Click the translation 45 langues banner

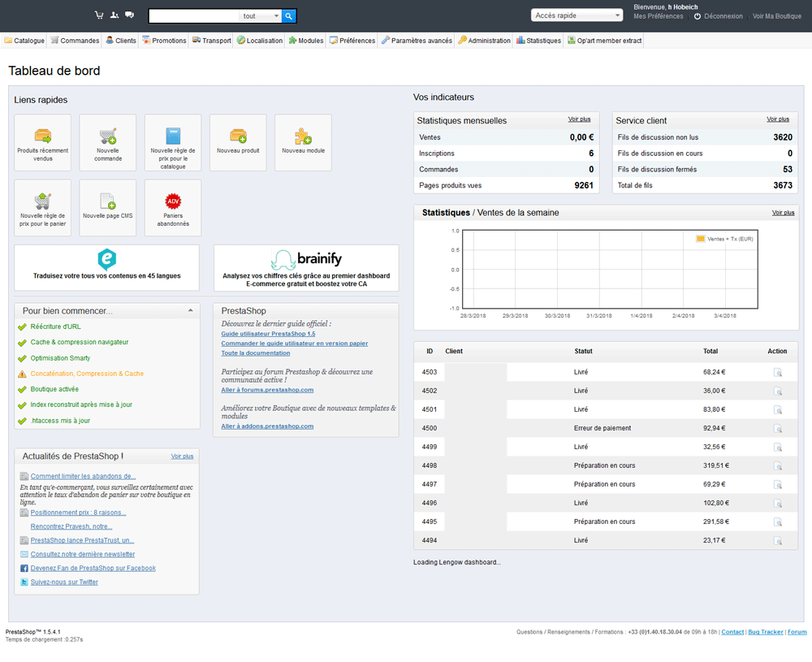[106, 268]
